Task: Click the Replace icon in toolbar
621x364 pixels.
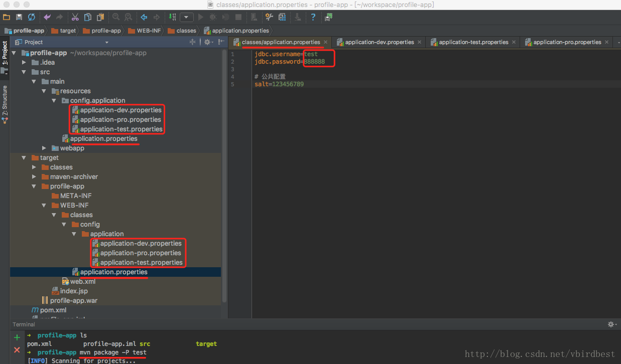Action: coord(128,17)
